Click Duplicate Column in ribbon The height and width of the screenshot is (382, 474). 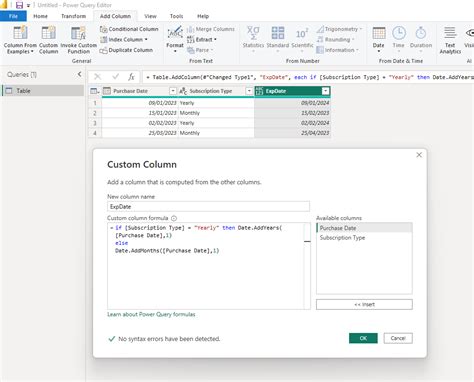coord(126,50)
